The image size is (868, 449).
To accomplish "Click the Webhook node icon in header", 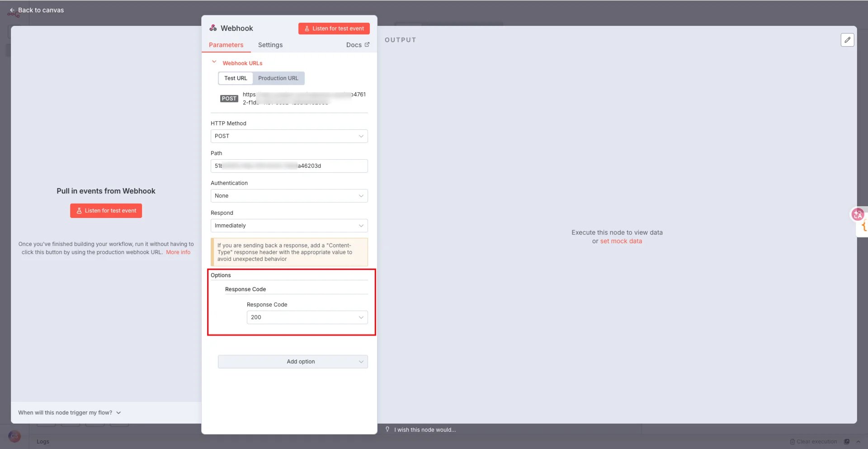I will click(x=213, y=28).
